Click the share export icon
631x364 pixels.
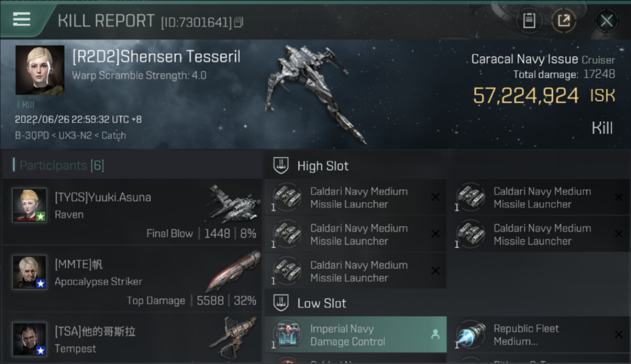pos(564,21)
